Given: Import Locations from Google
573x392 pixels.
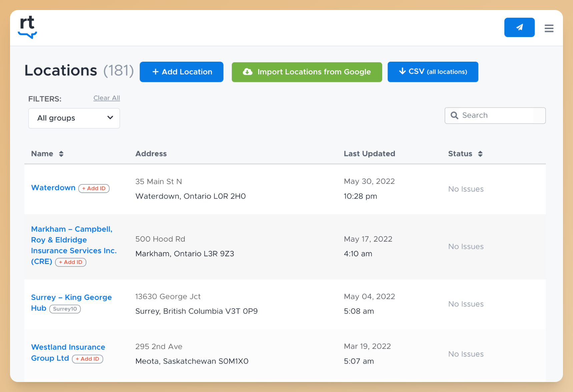Looking at the screenshot, I should pyautogui.click(x=307, y=72).
